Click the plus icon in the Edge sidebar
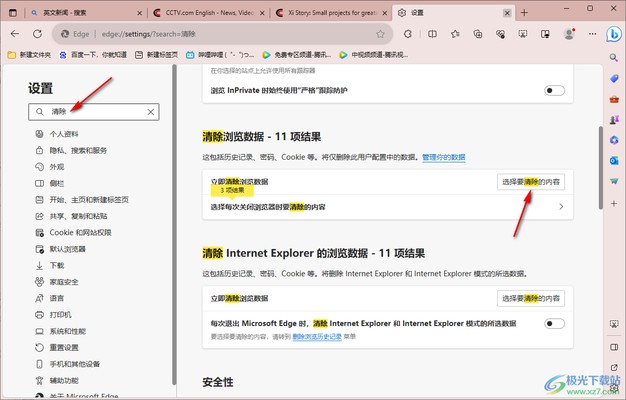 [613, 201]
